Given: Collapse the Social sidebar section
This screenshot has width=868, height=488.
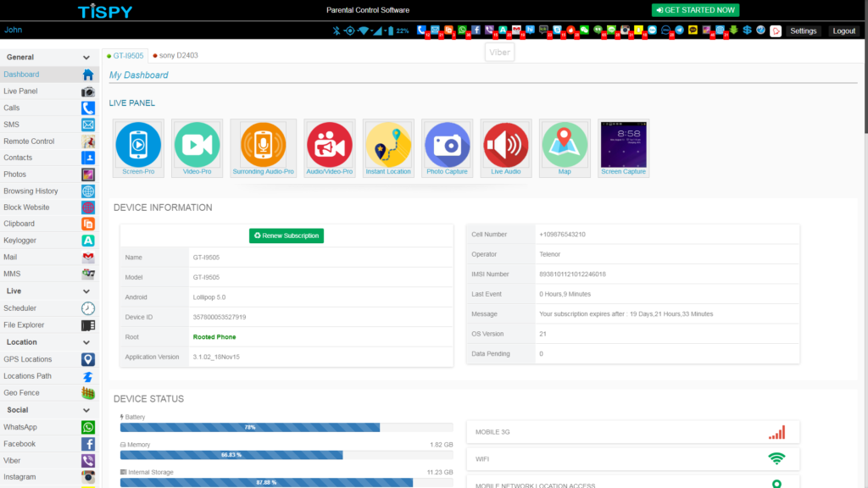Looking at the screenshot, I should tap(86, 410).
